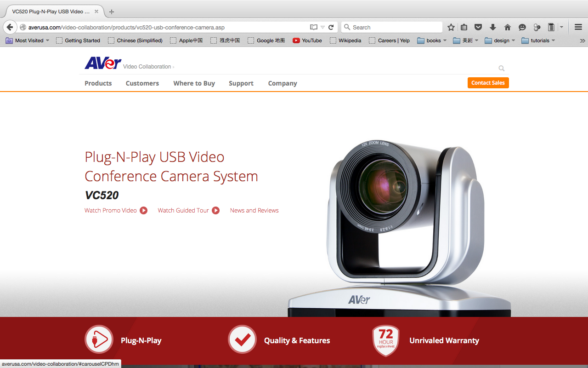Open the Apple中国 bookmark
Screen dimensions: 588x368
[186, 40]
